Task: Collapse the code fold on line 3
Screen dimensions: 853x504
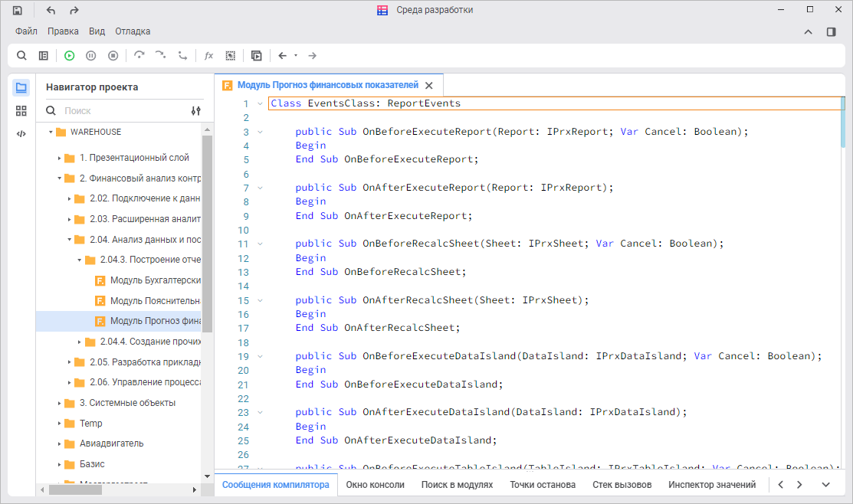Action: point(260,132)
